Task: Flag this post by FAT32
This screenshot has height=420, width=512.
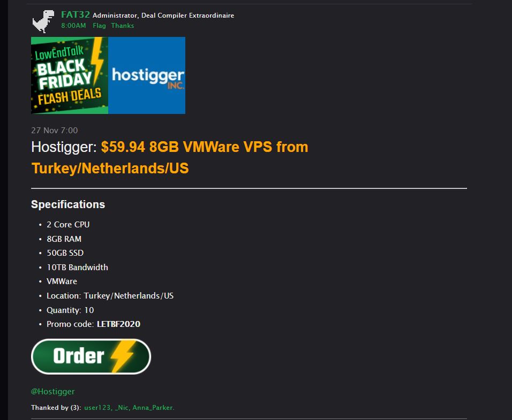Action: (99, 26)
